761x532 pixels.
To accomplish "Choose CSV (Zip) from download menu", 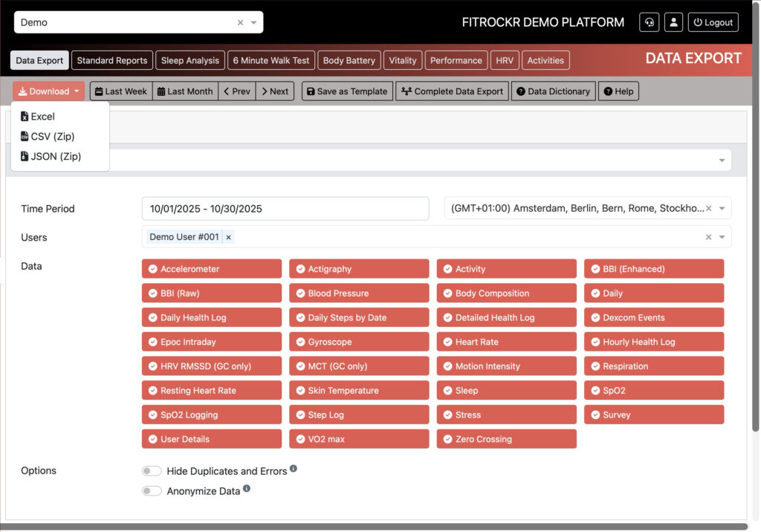I will click(x=52, y=137).
